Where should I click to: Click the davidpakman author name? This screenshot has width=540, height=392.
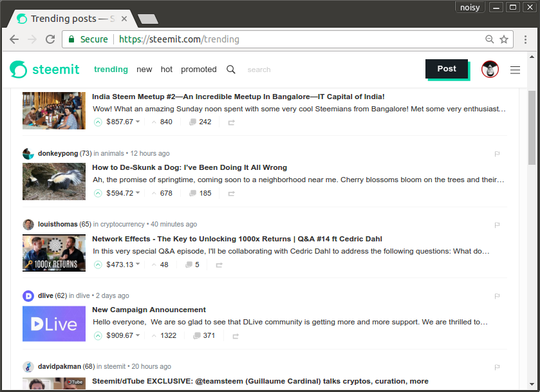point(59,366)
